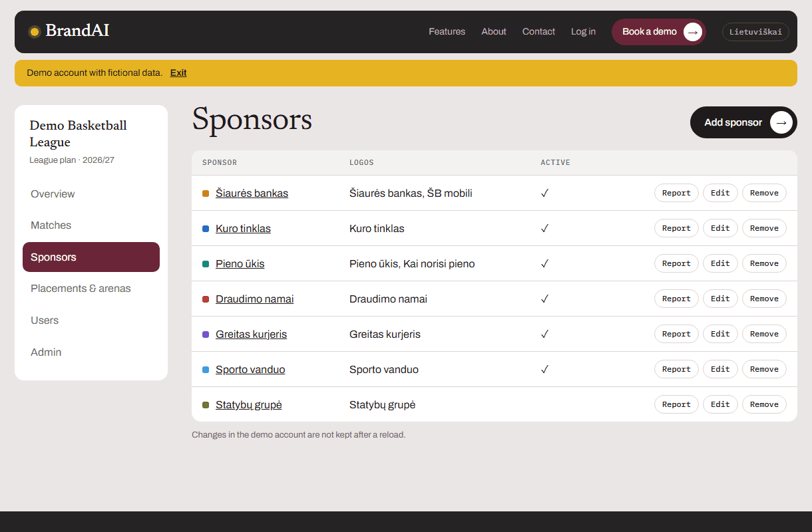Screen dimensions: 812x532
Task: Click the olive swatch next to Statybų grupė
Action: [206, 405]
